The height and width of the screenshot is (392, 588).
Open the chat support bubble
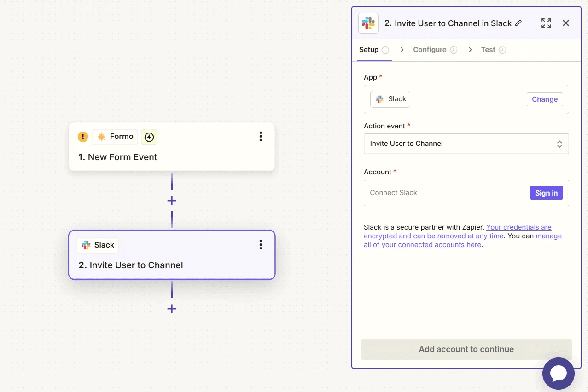(x=559, y=374)
